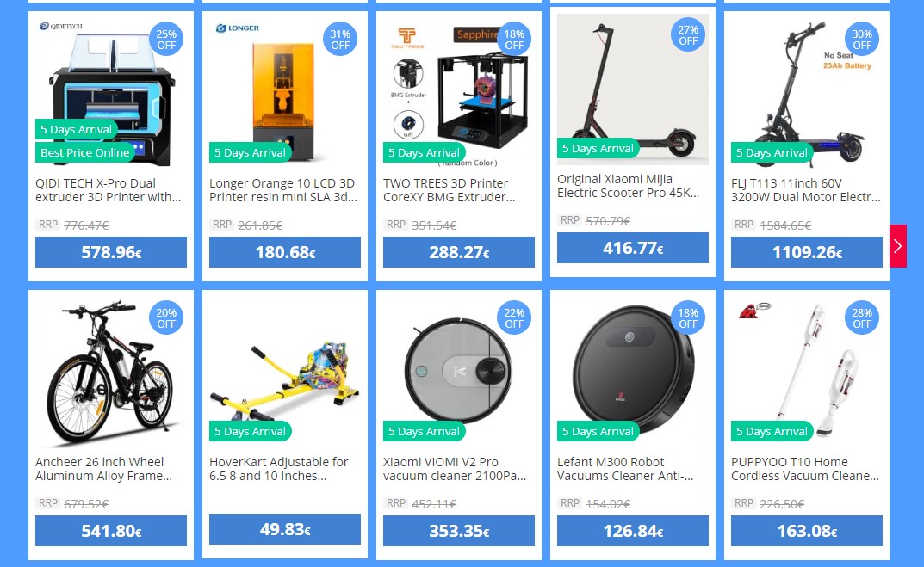
Task: Click the 20% OFF badge on Ancheer bike
Action: (166, 318)
